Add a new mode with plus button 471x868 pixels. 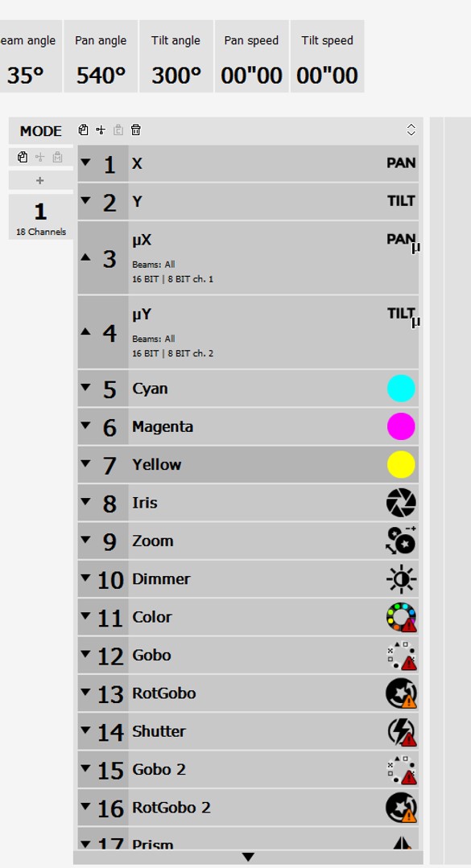pos(40,180)
